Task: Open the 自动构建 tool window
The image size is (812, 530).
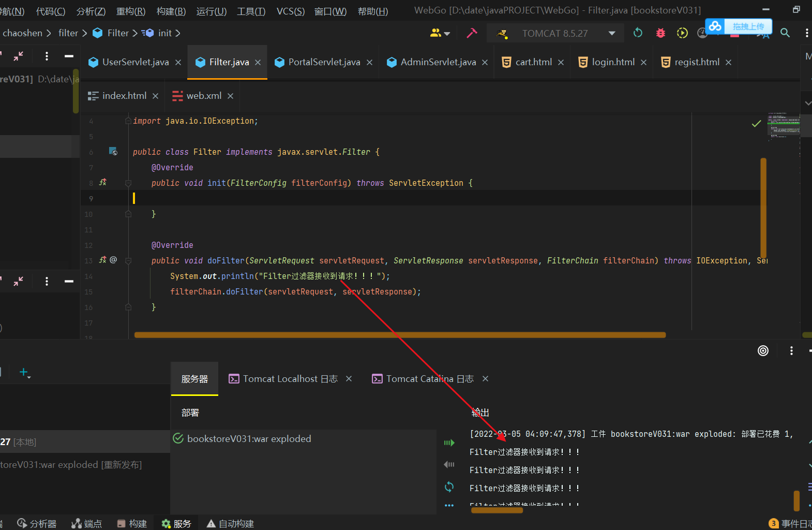Action: point(230,524)
